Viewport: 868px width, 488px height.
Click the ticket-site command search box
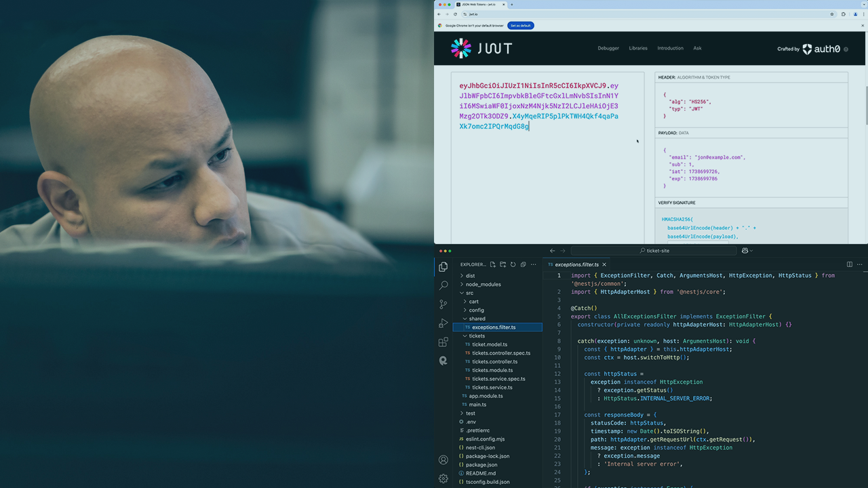coord(654,251)
